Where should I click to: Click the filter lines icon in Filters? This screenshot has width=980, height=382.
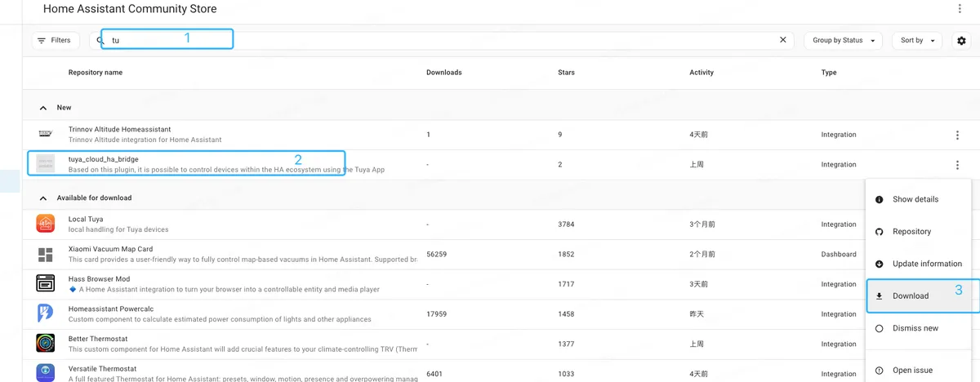tap(42, 40)
